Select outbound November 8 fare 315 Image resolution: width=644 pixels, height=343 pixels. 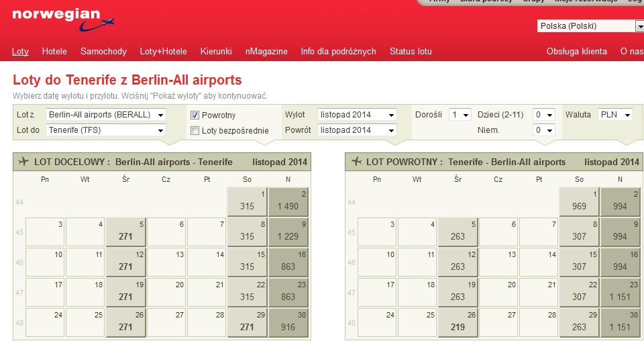pos(247,232)
